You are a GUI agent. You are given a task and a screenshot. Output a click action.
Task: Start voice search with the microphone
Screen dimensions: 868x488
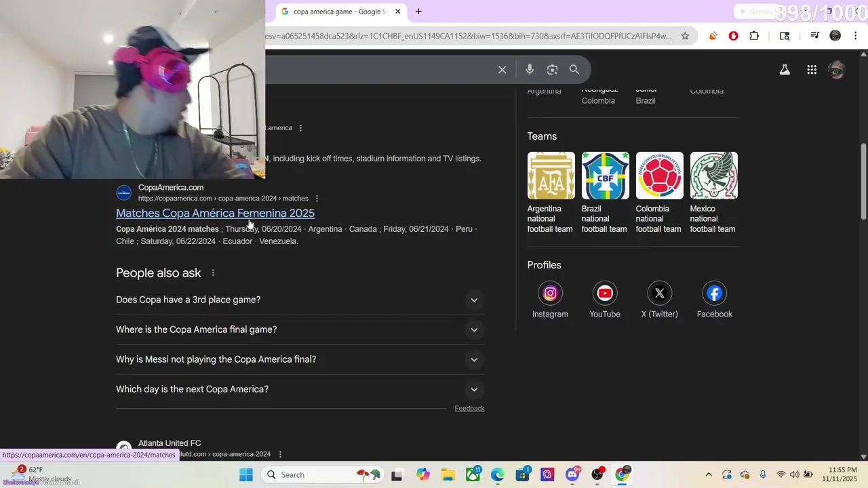pos(530,69)
